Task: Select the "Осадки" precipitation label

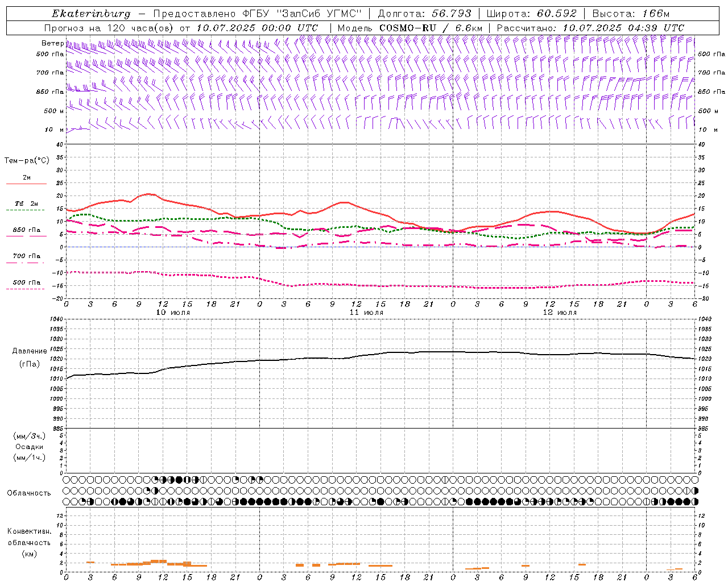Action: pyautogui.click(x=30, y=447)
